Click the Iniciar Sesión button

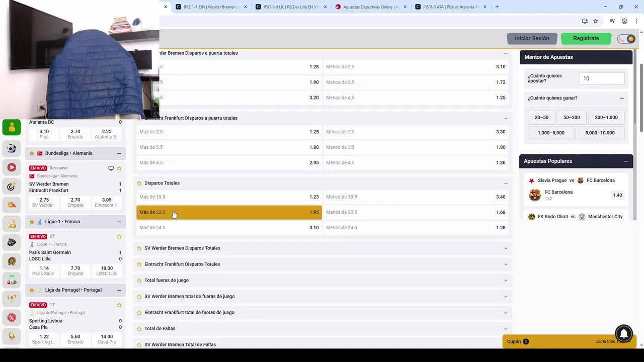[x=532, y=38]
